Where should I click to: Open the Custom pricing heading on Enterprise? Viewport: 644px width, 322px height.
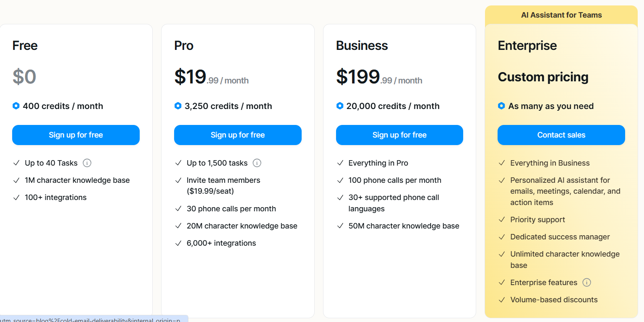tap(543, 77)
